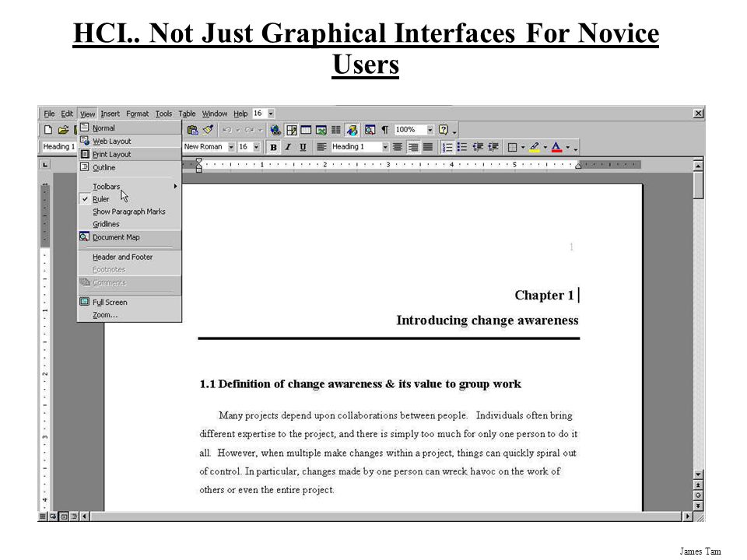
Task: Click the New Blank Document icon
Action: (x=48, y=130)
